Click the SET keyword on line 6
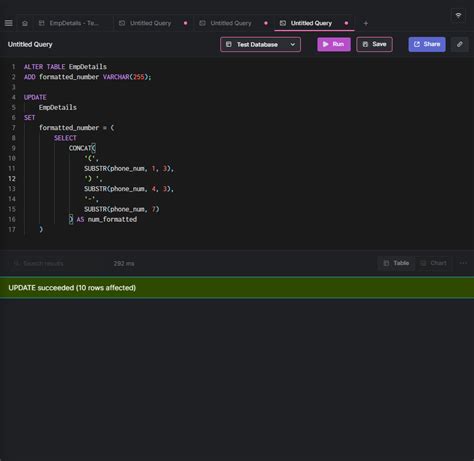 [29, 118]
